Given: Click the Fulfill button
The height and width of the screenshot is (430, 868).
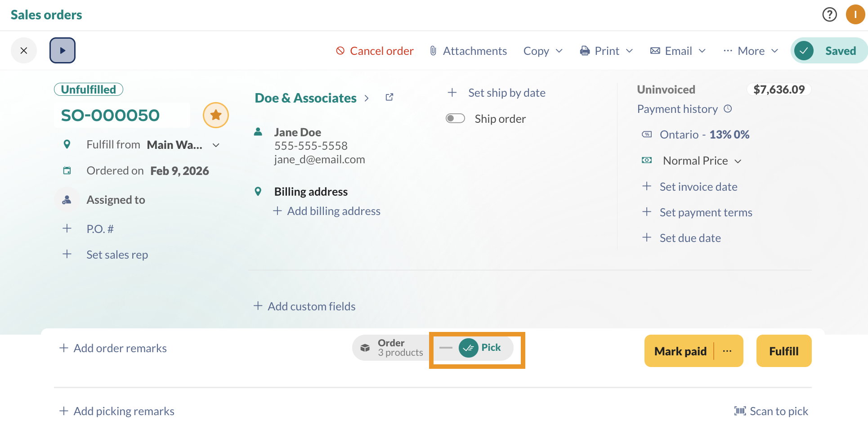Looking at the screenshot, I should (783, 351).
